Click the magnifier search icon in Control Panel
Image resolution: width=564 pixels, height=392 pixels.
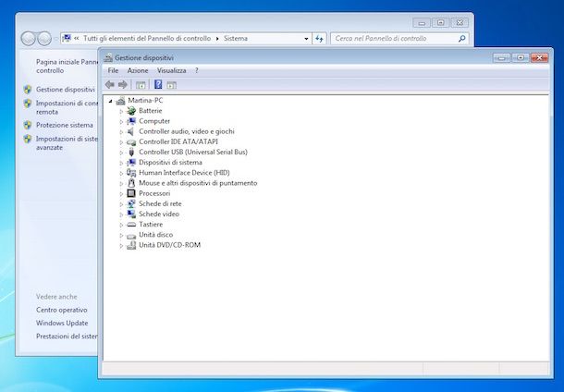462,39
